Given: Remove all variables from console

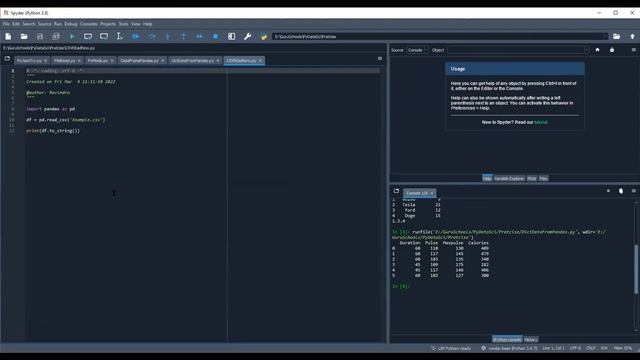Looking at the screenshot, I should pos(621,191).
